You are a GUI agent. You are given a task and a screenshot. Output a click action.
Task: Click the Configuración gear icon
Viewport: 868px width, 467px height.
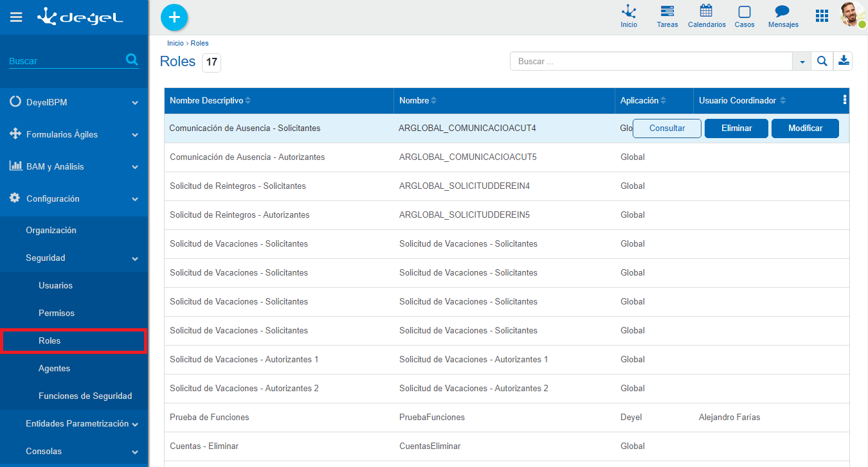[x=15, y=198]
